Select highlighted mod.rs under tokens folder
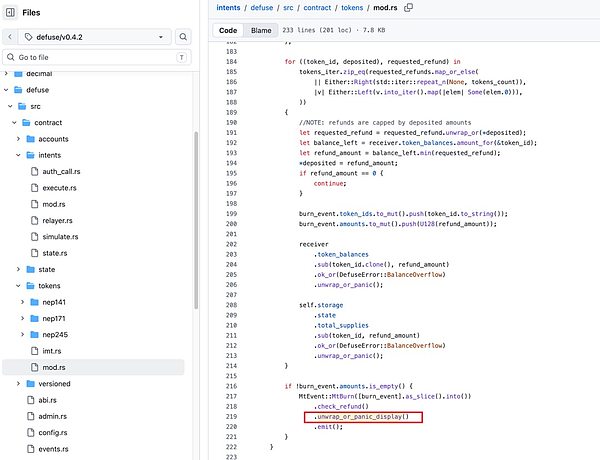600x460 pixels. (x=93, y=367)
